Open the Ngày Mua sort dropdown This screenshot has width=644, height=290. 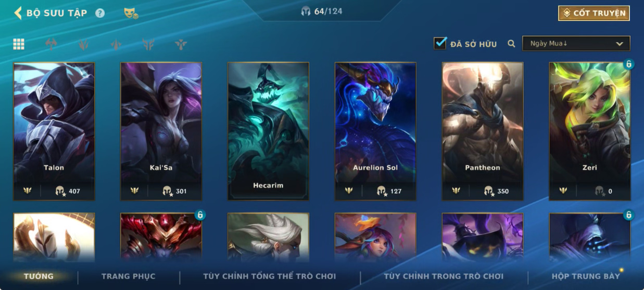(x=576, y=43)
